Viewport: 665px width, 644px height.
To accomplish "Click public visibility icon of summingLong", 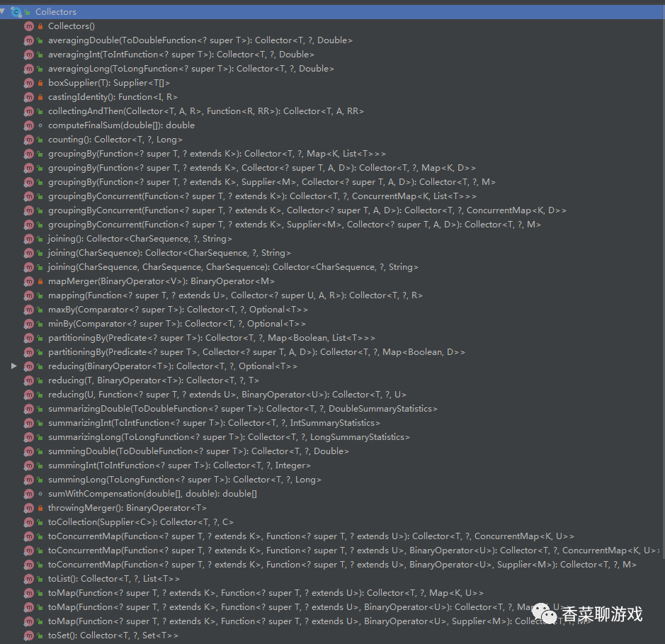I will click(40, 480).
